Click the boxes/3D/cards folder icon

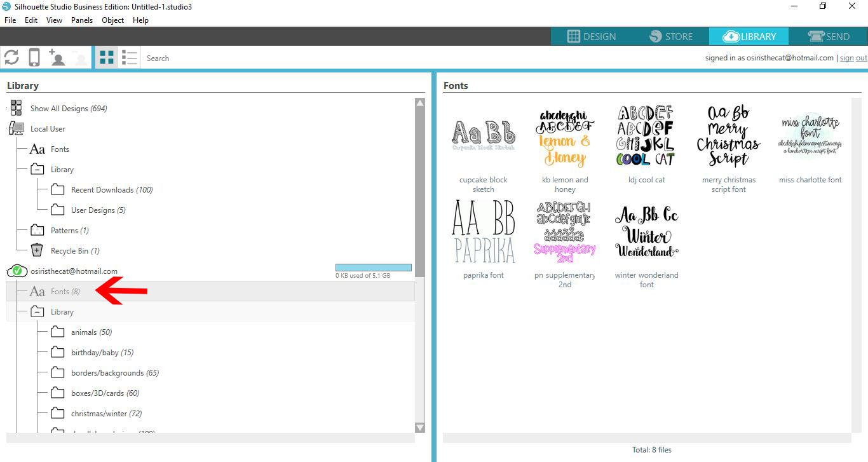pos(58,393)
